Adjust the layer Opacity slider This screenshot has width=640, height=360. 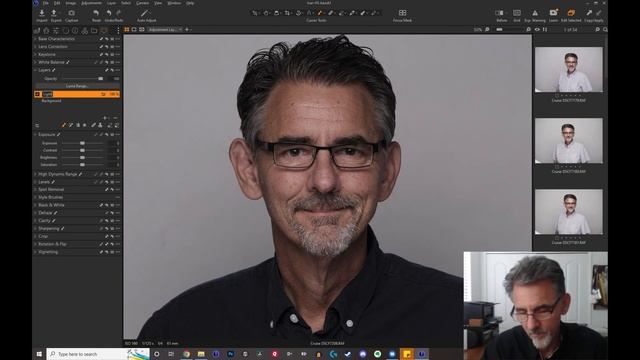coord(100,78)
